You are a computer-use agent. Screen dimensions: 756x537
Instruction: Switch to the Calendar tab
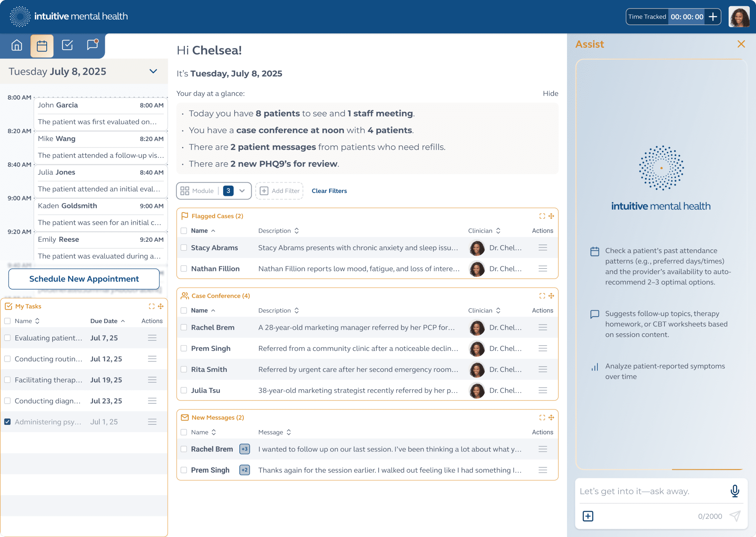(42, 45)
